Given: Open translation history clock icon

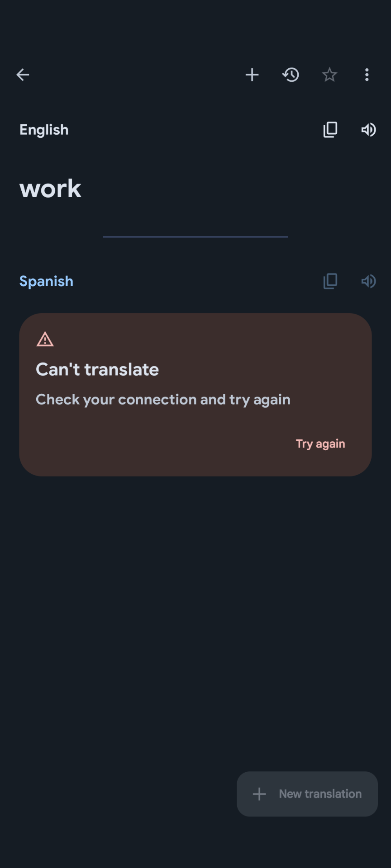Looking at the screenshot, I should click(x=291, y=75).
